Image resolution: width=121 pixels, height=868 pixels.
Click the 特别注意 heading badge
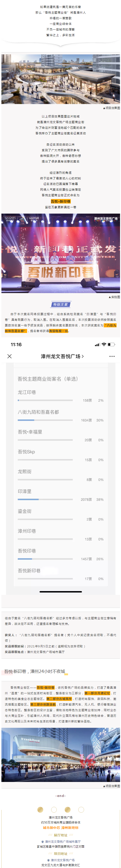click(x=60, y=304)
